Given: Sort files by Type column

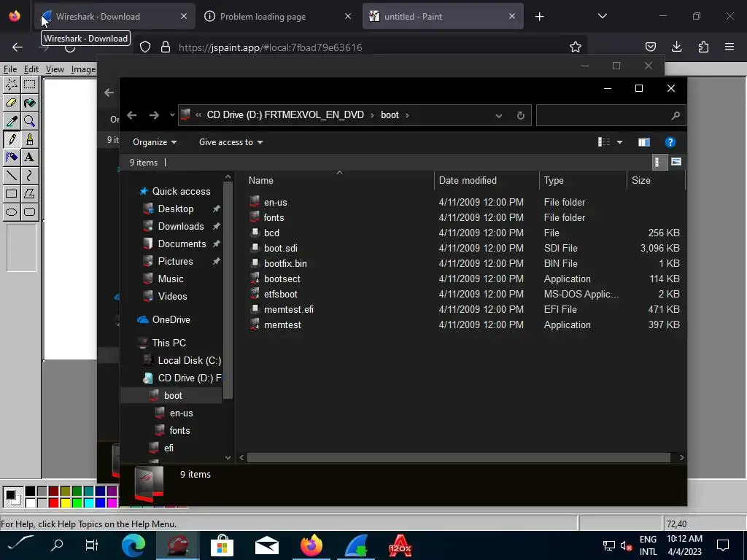Looking at the screenshot, I should (x=583, y=181).
